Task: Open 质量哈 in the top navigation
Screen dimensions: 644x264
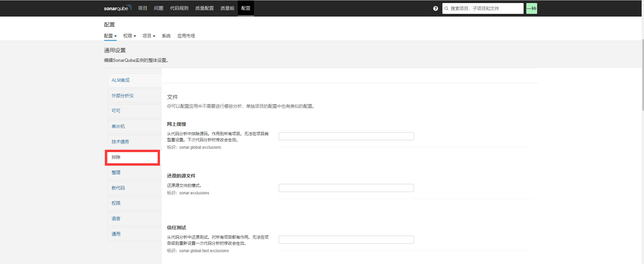Action: (x=227, y=8)
